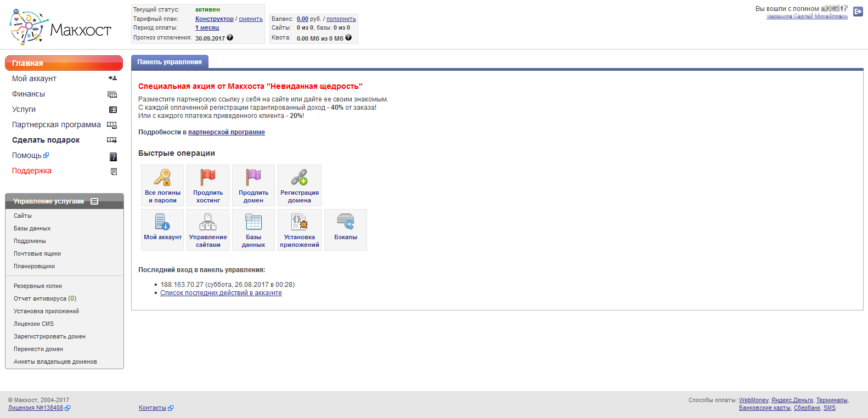Click the red flag Продлить хостинг icon
Screen dimensions: 868x418
pos(208,177)
